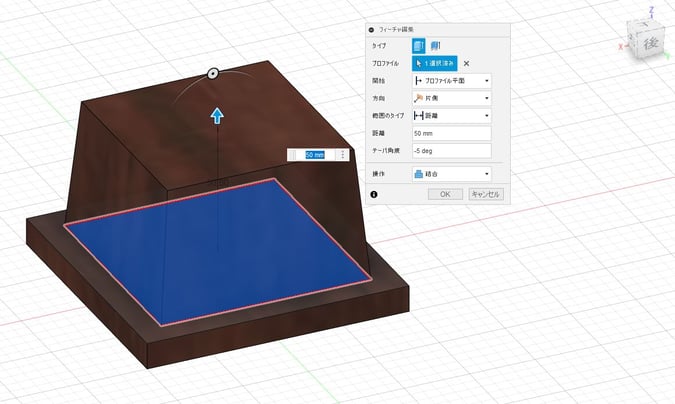Collapse the フィーチャ編集 dialog header icon
Screen dimensions: 675x404
(372, 30)
